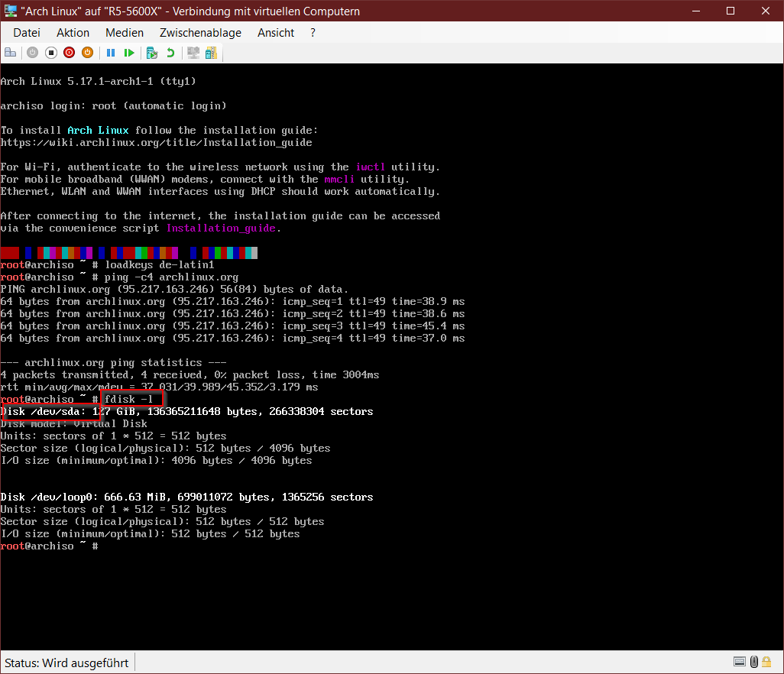Click the '136365211648 bytes' value
Viewport: 784px width, 674px height.
point(202,411)
